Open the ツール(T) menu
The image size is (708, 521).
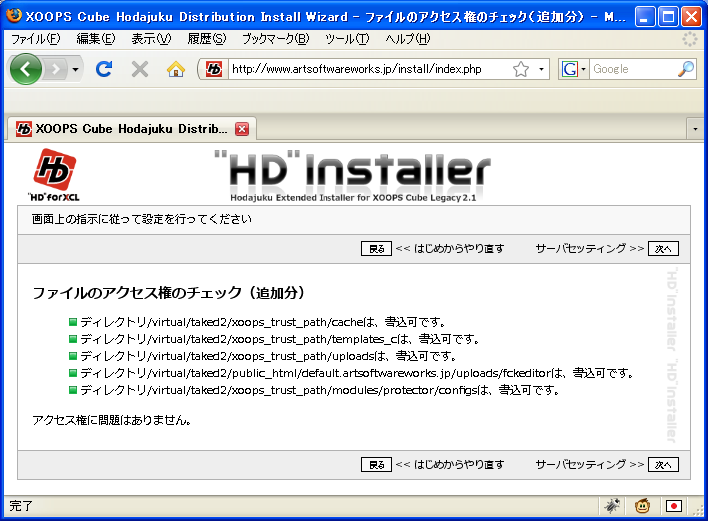tap(347, 39)
